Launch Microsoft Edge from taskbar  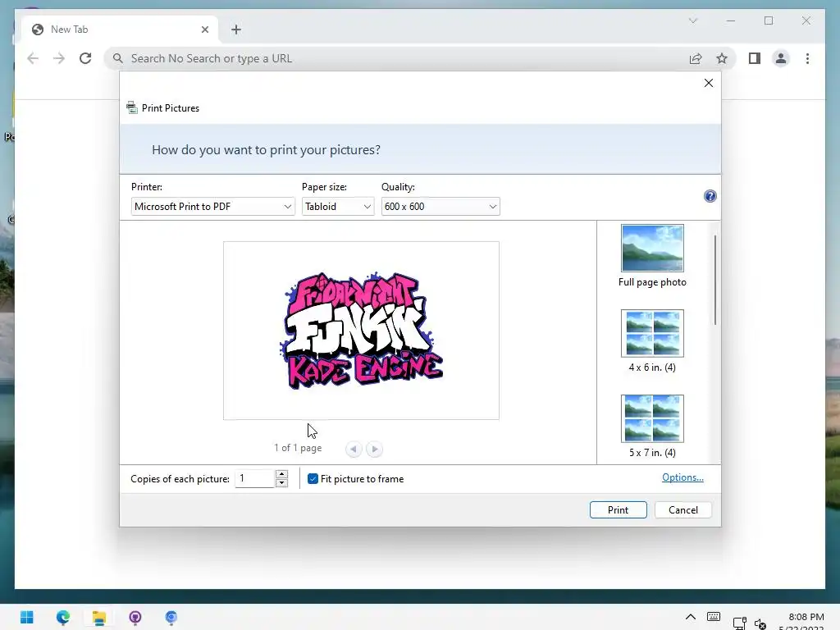tap(62, 617)
